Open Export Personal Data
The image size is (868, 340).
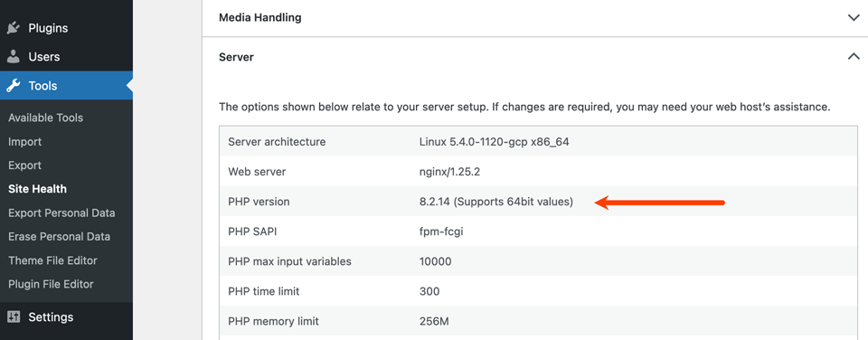61,212
